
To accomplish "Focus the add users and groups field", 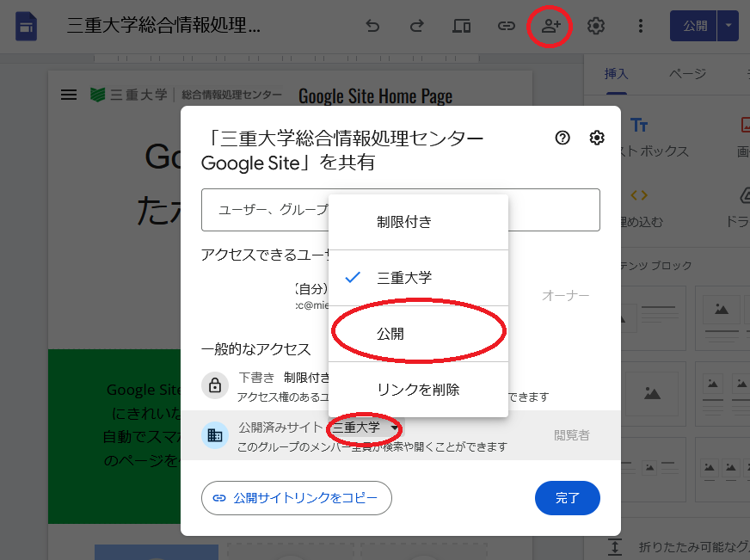I will pyautogui.click(x=400, y=210).
